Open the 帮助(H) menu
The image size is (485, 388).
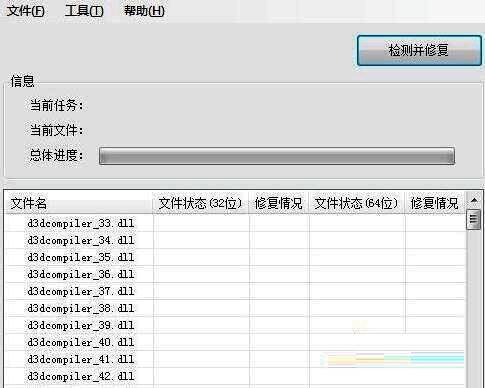tap(144, 11)
